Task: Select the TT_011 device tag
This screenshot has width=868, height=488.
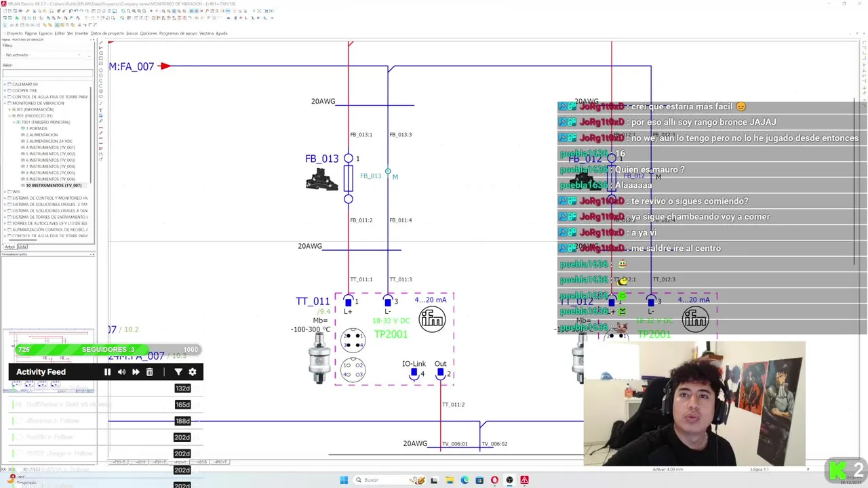Action: (313, 301)
